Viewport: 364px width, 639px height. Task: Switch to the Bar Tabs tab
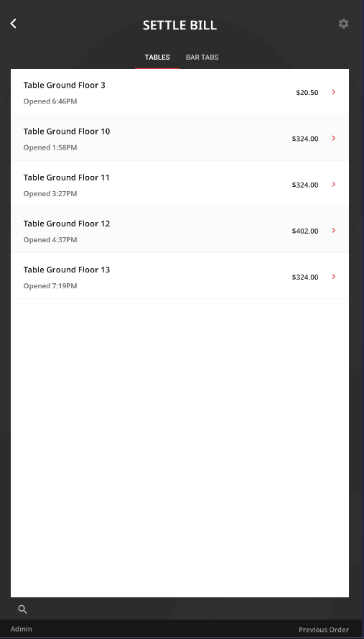pos(202,57)
